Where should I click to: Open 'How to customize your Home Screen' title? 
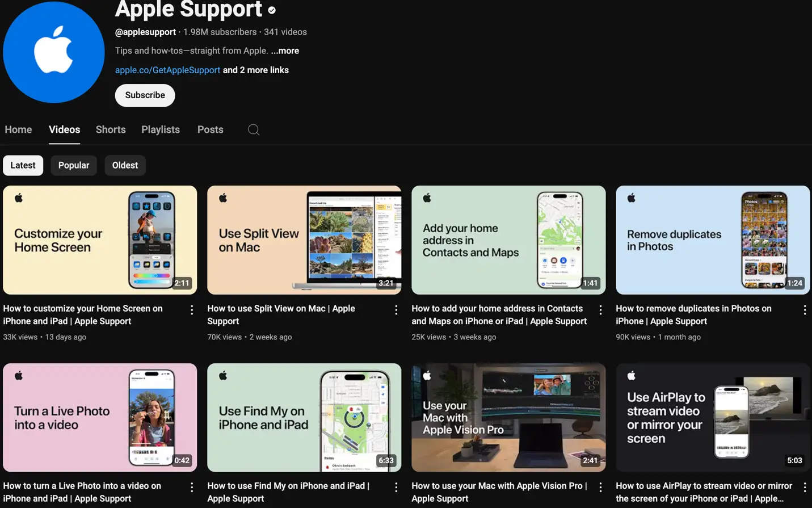[x=83, y=315]
